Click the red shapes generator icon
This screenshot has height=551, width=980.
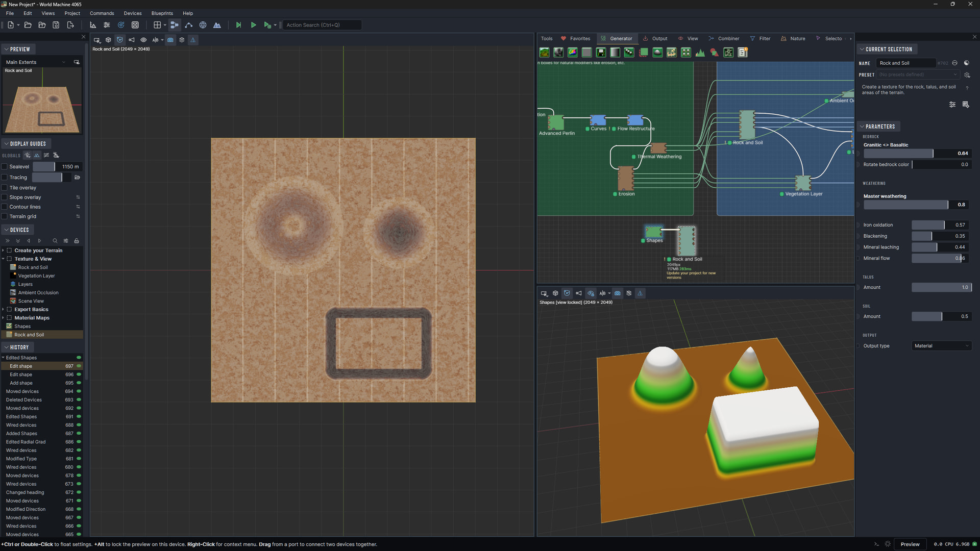pos(714,53)
